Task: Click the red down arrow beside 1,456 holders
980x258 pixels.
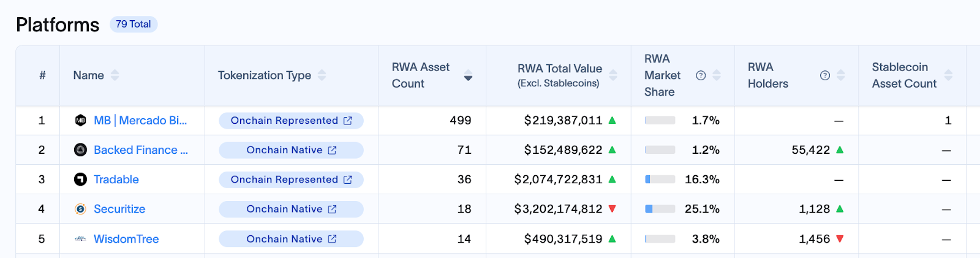Action: (x=840, y=239)
